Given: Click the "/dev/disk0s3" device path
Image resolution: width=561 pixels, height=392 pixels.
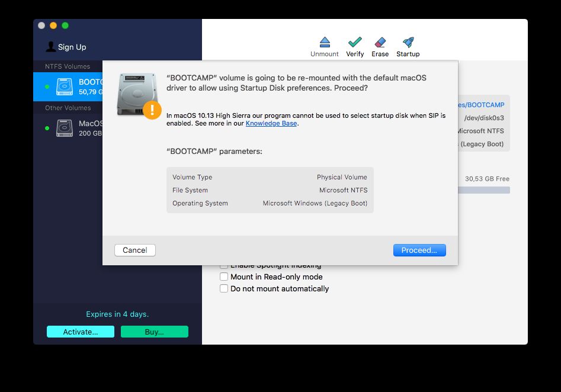Looking at the screenshot, I should point(484,118).
